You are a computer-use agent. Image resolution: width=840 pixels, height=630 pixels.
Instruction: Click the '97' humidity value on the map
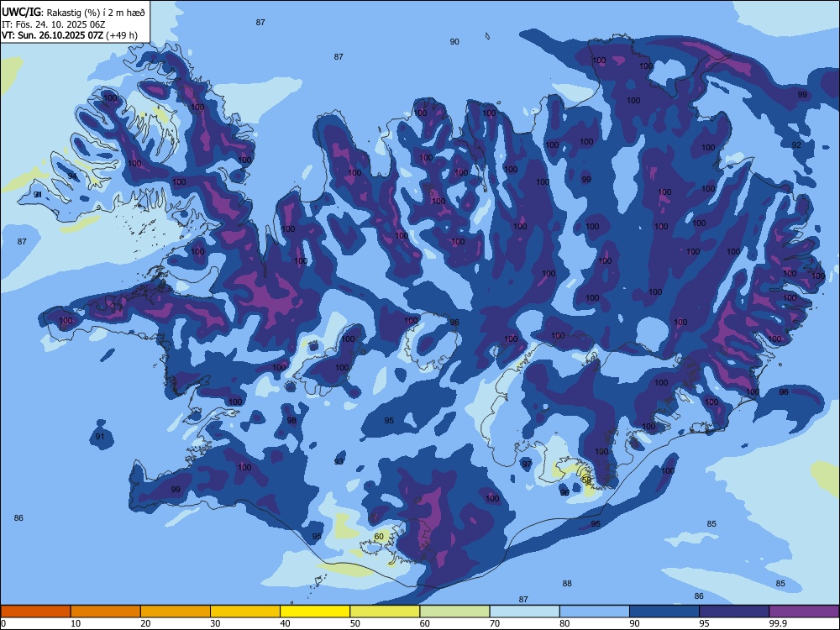pos(528,464)
